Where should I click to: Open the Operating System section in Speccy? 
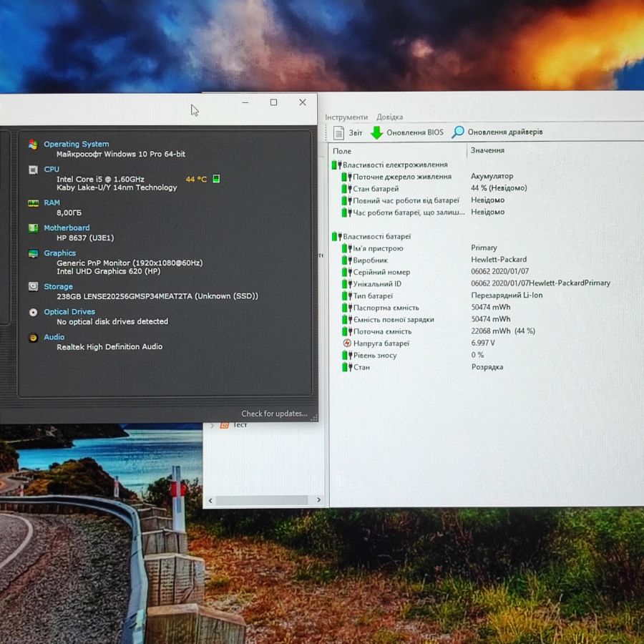(77, 144)
